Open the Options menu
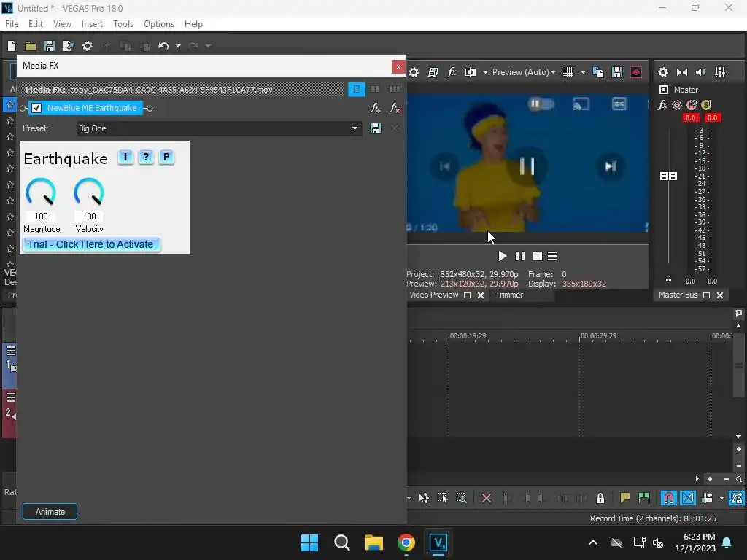Viewport: 747px width, 560px height. tap(159, 24)
